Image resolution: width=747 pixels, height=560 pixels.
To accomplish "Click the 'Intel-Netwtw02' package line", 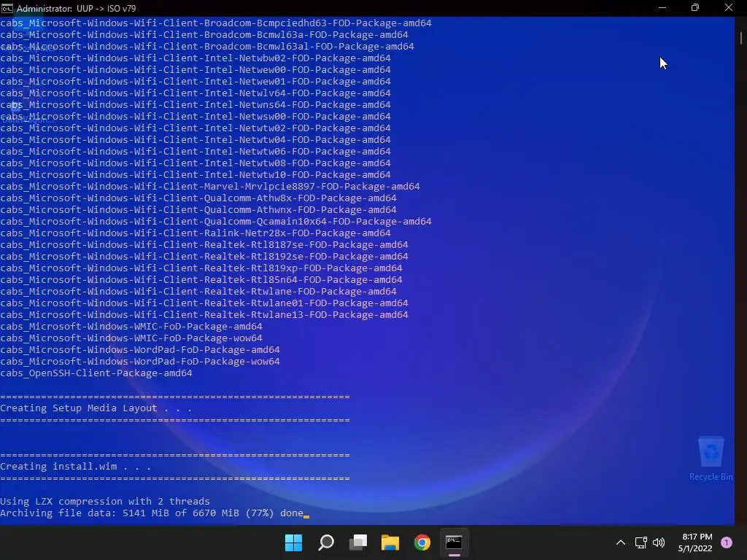I will (196, 128).
